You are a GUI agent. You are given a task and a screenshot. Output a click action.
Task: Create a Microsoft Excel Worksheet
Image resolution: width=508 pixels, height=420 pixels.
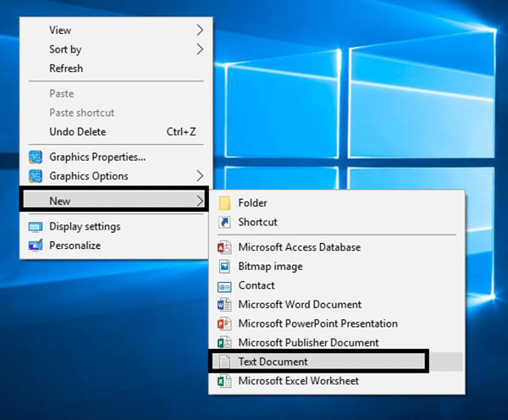pos(337,381)
